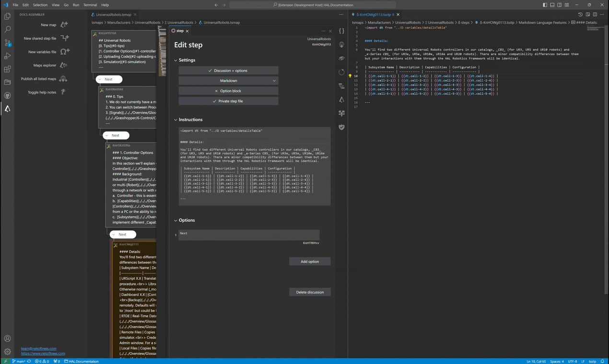The image size is (609, 364).
Task: Toggle help notes question mark icon
Action: pyautogui.click(x=62, y=92)
